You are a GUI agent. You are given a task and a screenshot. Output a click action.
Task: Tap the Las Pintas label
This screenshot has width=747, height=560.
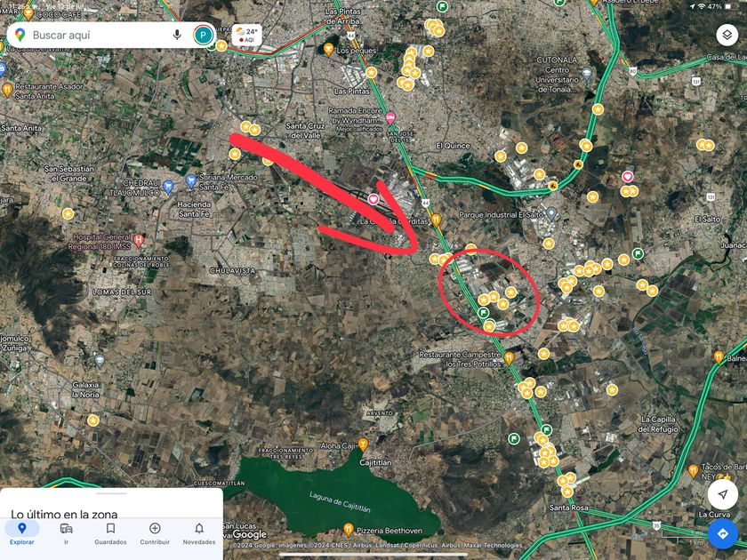tap(352, 91)
